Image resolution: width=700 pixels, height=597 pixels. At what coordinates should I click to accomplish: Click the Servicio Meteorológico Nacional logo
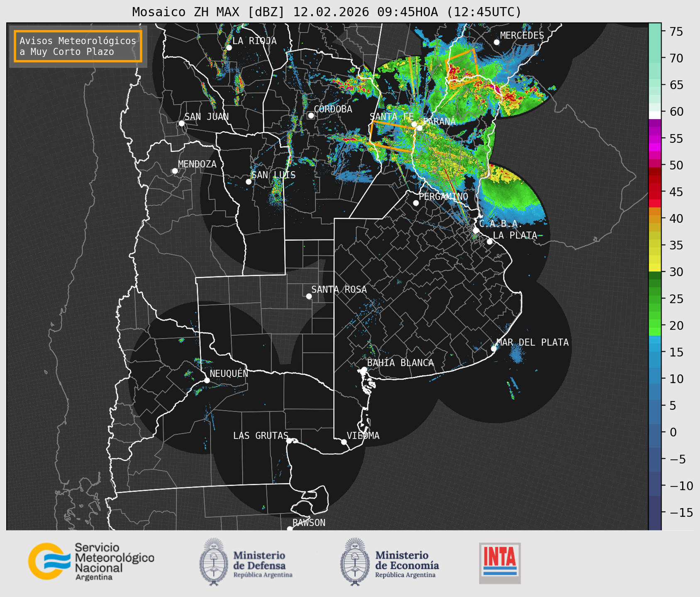[x=91, y=561]
